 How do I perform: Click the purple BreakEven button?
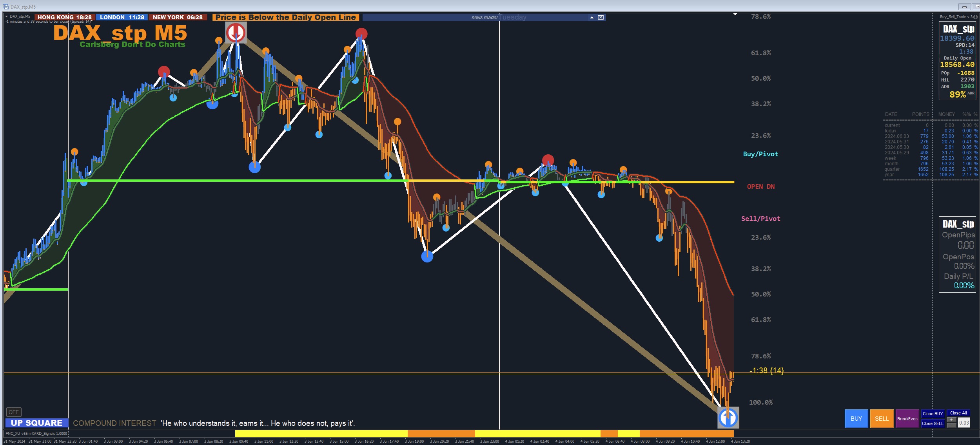coord(907,419)
